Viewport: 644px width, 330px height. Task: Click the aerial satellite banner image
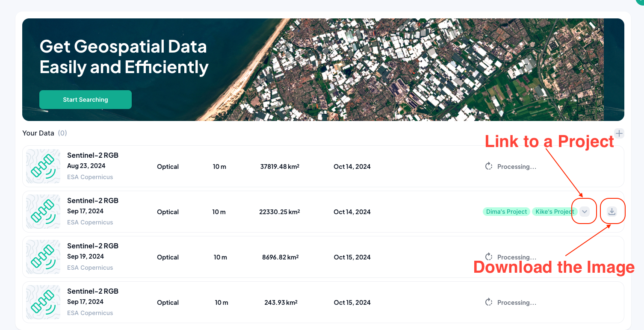[385, 70]
